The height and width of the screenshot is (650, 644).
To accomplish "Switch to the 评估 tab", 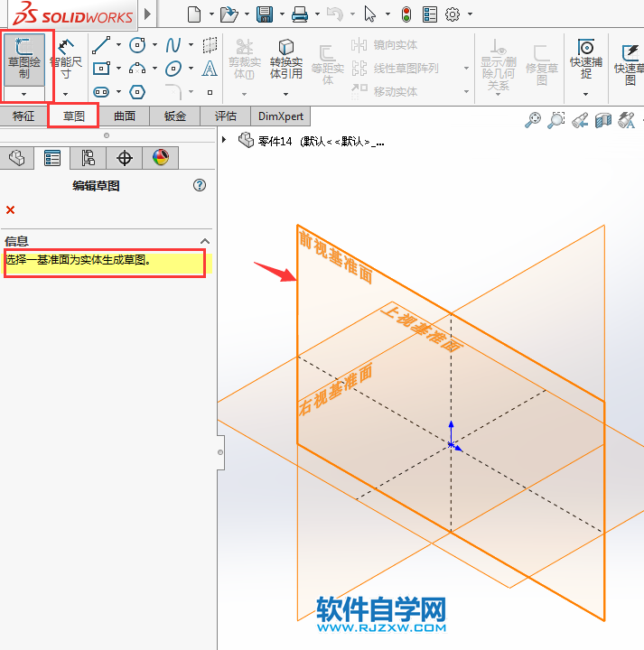I will [226, 116].
